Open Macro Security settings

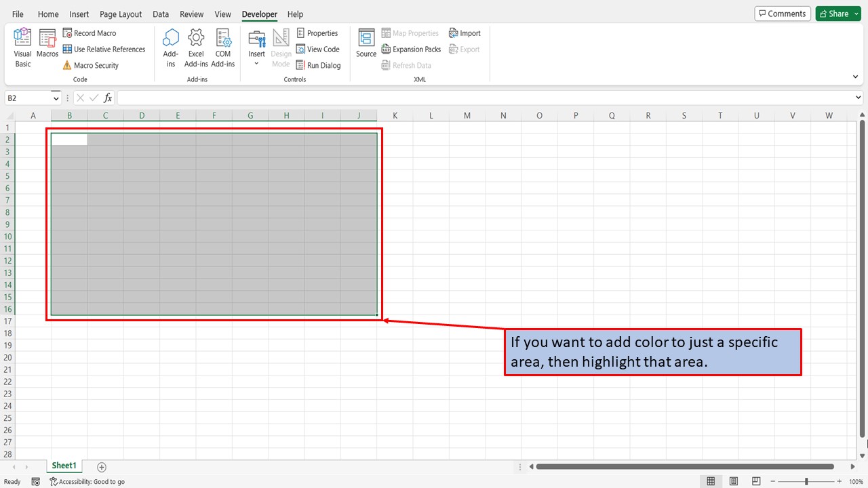(91, 66)
